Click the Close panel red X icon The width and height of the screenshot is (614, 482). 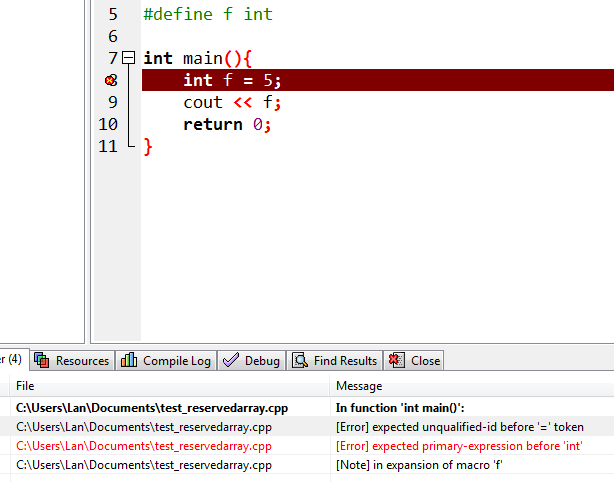396,360
